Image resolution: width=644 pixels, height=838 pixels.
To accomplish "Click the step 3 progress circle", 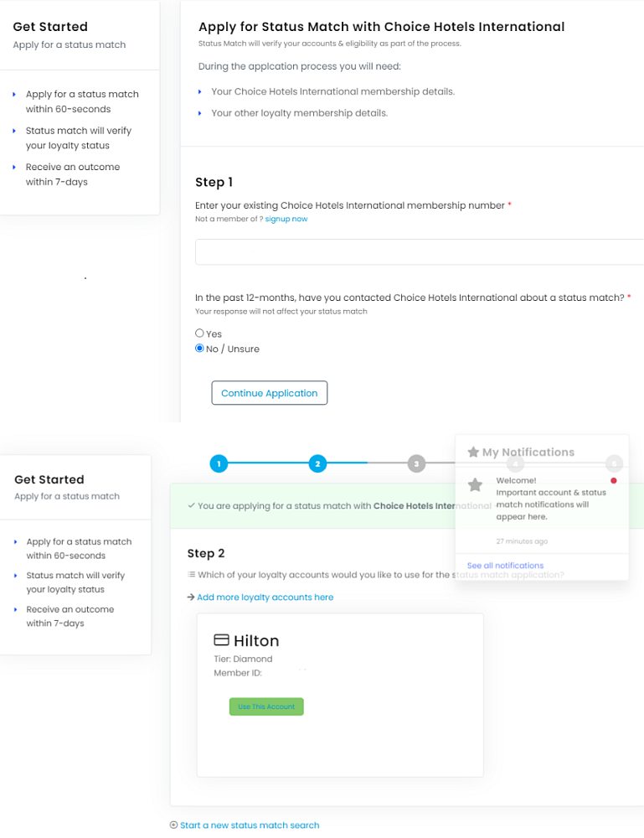I will coord(416,463).
